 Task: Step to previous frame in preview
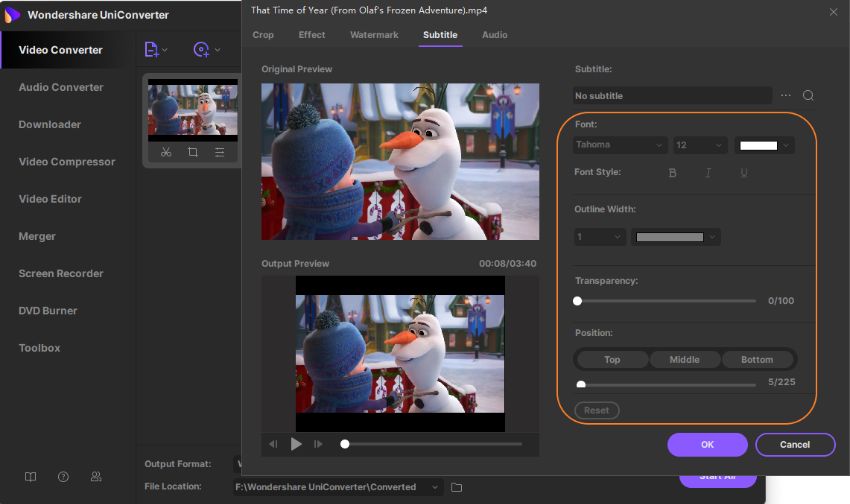pyautogui.click(x=273, y=444)
